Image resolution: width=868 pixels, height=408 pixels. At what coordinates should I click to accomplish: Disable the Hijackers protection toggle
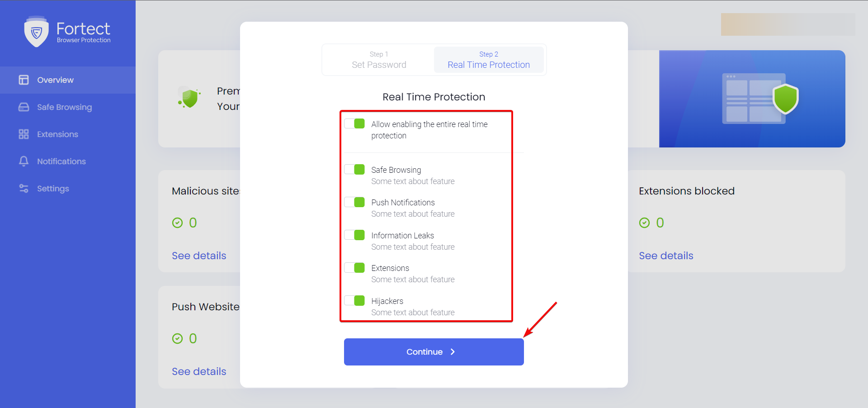354,300
